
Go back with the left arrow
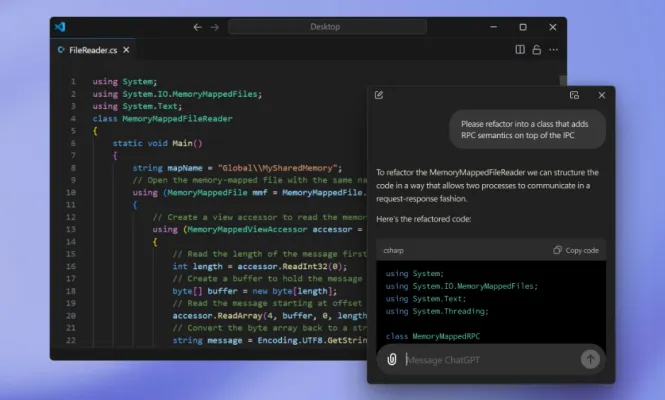[x=197, y=27]
